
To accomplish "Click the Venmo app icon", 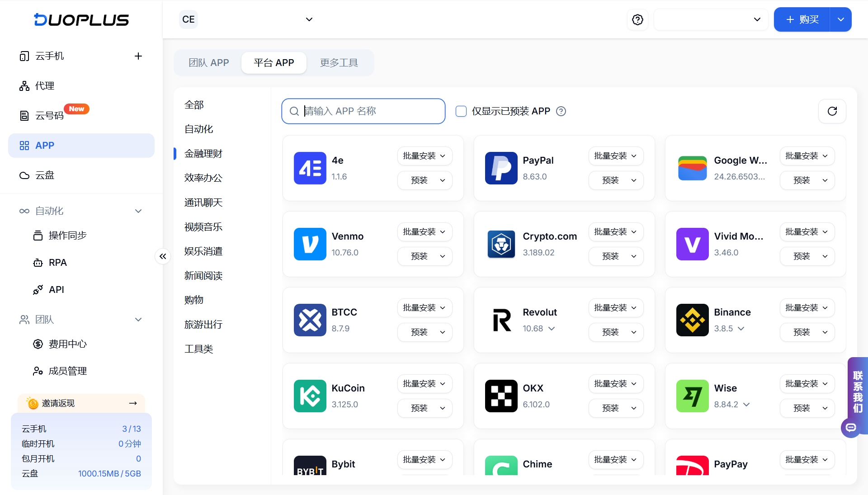I will pos(310,244).
